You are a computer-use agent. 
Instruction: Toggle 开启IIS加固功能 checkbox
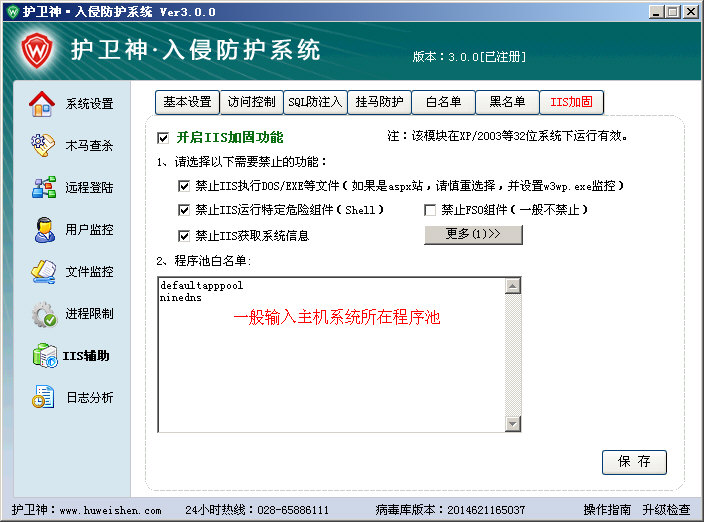163,138
